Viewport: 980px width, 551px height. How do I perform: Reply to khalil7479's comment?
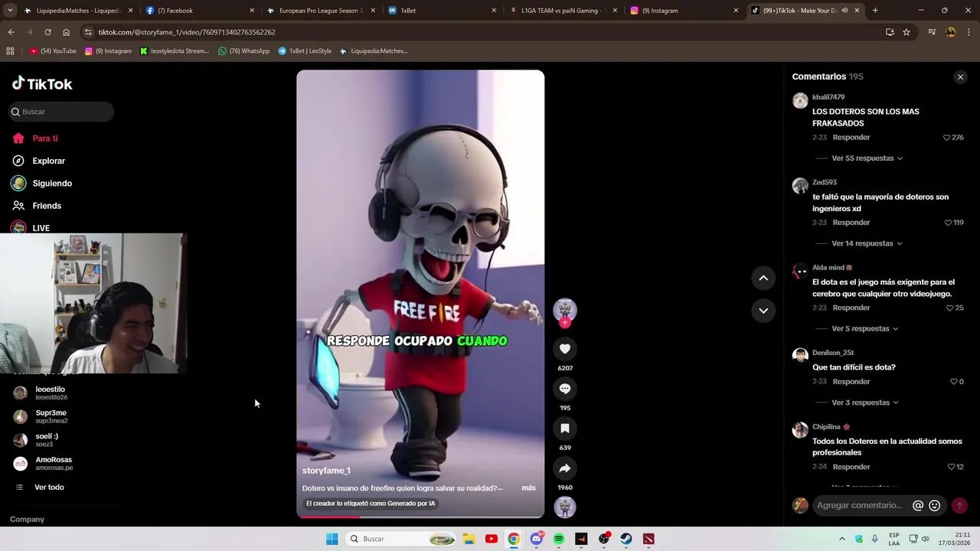(x=851, y=138)
